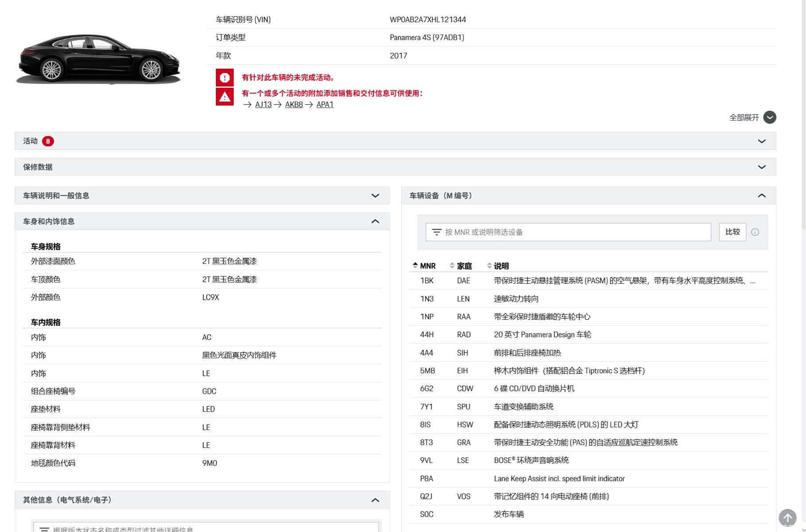
Task: Select row 44H Panamera Design 车轮
Action: 589,335
